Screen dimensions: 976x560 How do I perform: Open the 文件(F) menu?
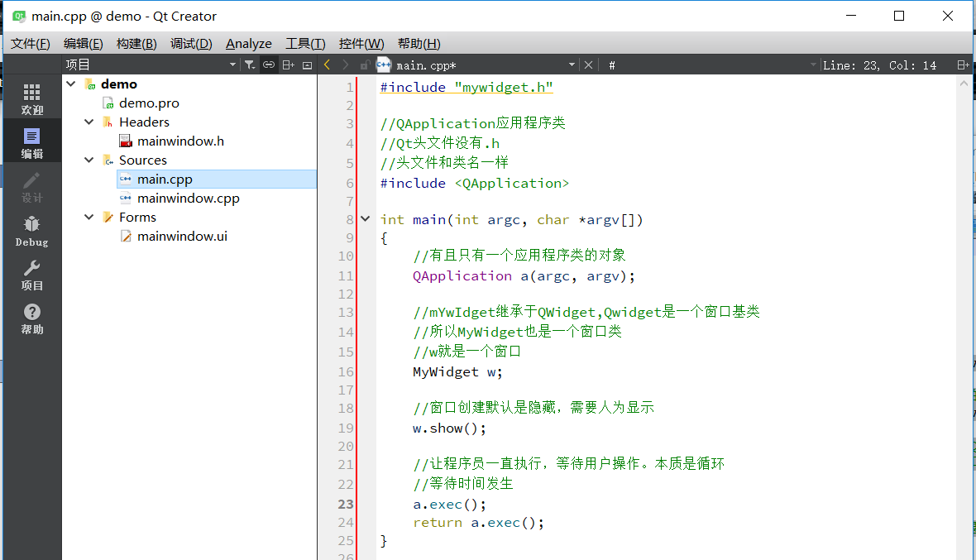point(30,44)
